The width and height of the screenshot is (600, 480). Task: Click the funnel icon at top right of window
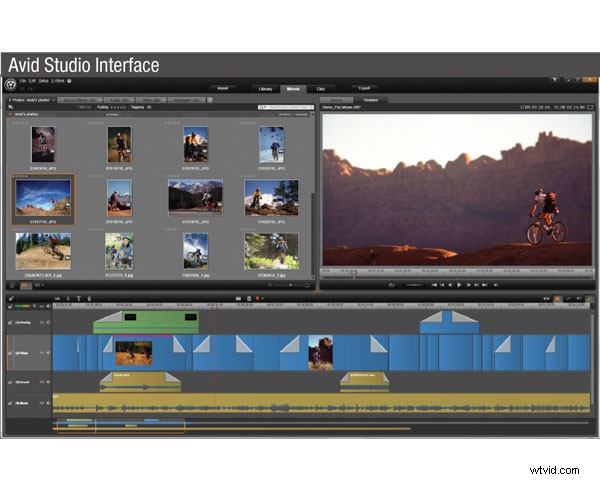(x=554, y=80)
